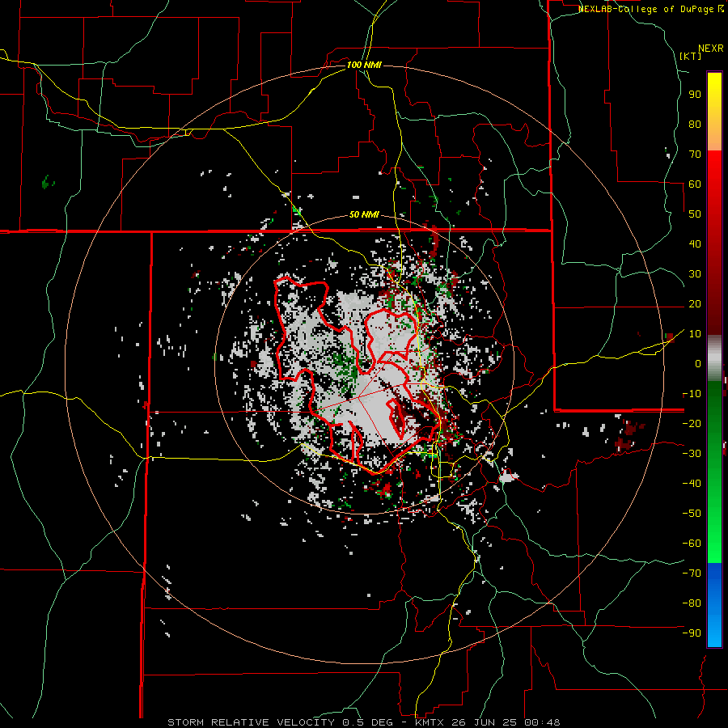Click the -60 value on the velocity scale
728x728 pixels.
tap(692, 544)
